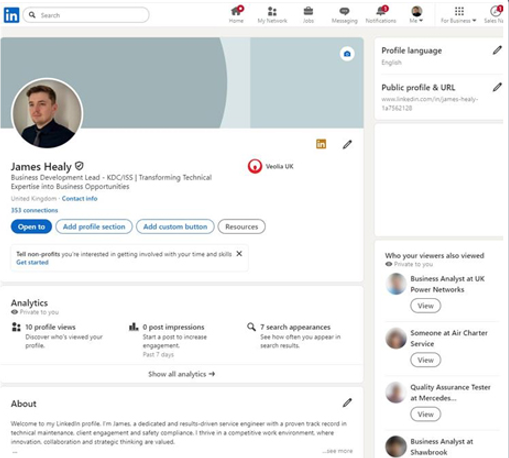Open the Veolia UK company link
509x458 pixels.
pos(271,166)
